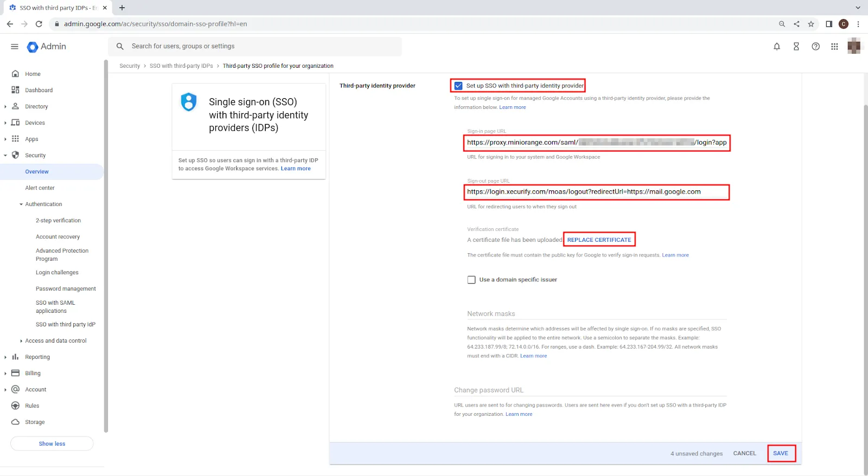Open Learn more under Network masks
The width and height of the screenshot is (868, 476).
tap(533, 356)
